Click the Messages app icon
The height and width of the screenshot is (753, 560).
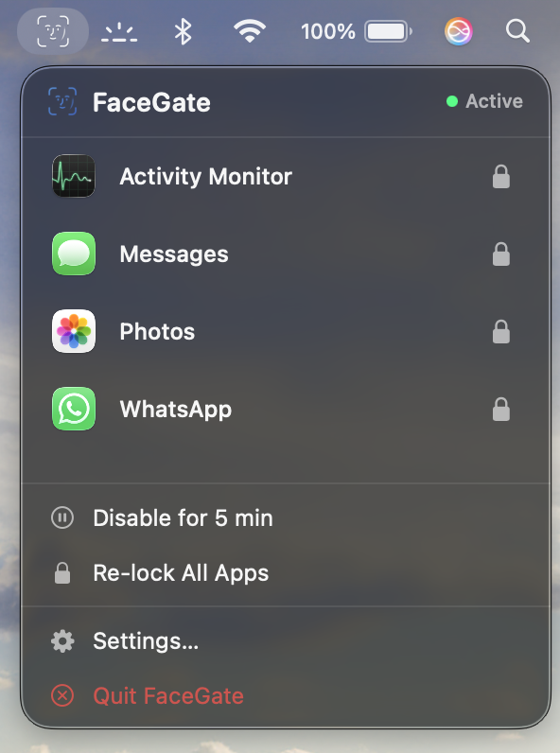pyautogui.click(x=74, y=254)
